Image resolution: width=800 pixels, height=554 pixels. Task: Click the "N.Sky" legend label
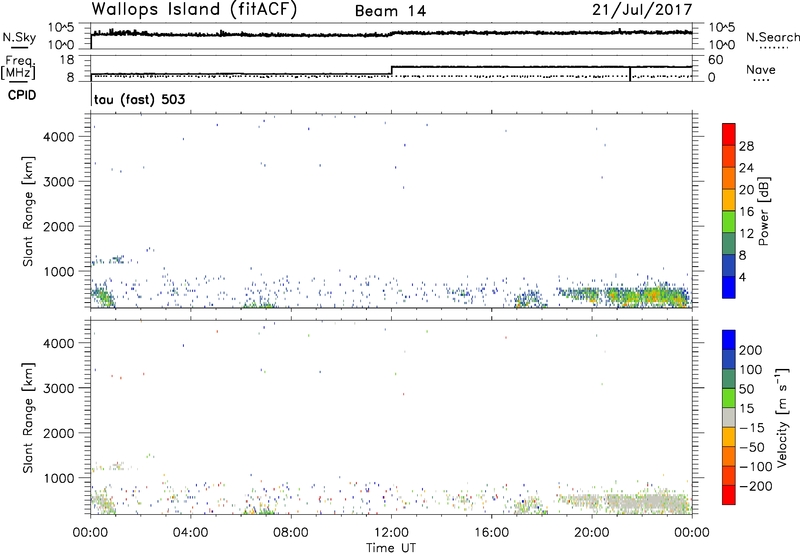pos(19,37)
